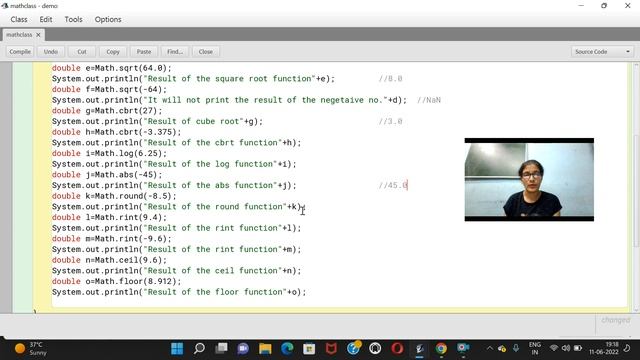Open the Teams Chat taskbar icon
Image resolution: width=640 pixels, height=360 pixels.
[x=243, y=349]
